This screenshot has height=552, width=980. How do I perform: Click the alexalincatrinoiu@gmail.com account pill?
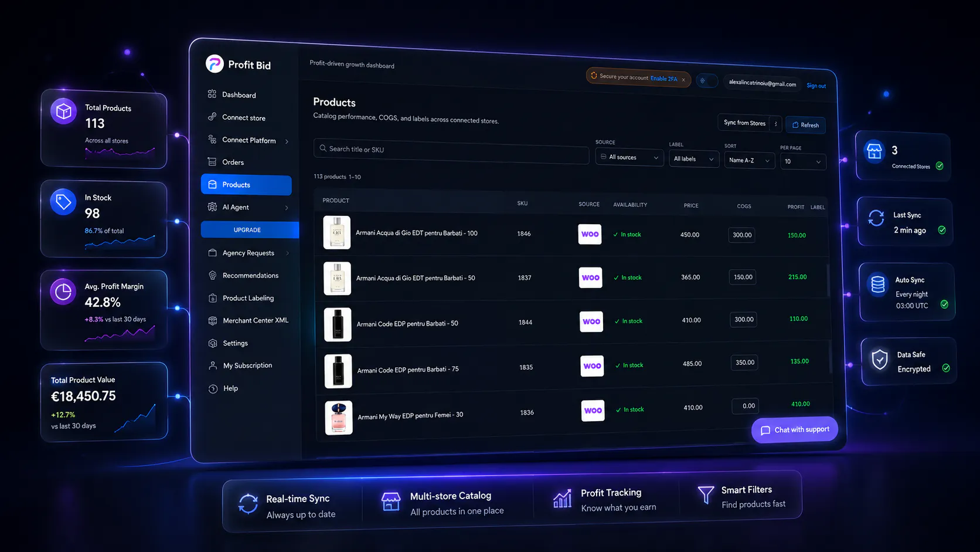tap(762, 83)
